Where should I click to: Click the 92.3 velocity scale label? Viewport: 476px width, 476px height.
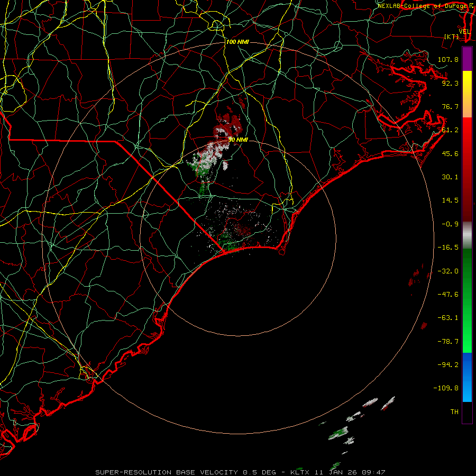450,83
